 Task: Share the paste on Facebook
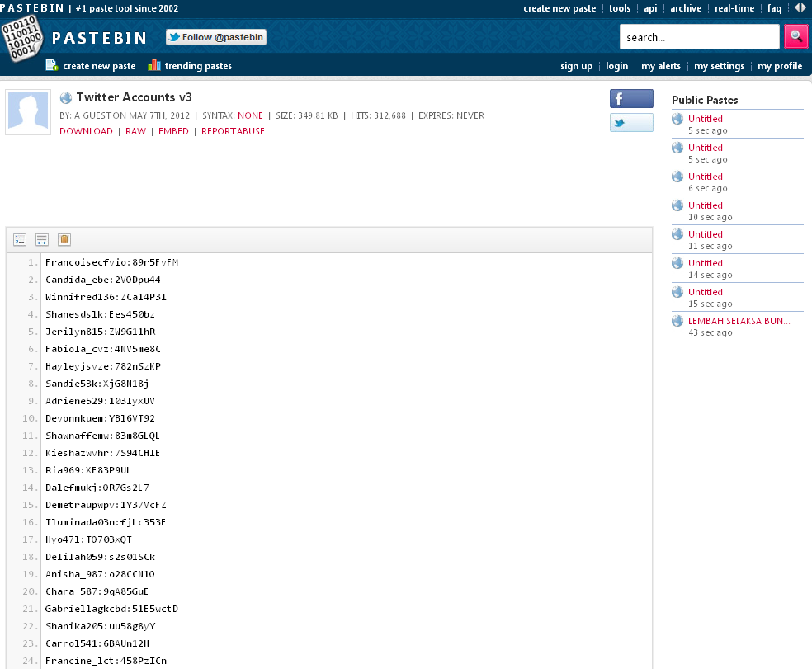click(x=631, y=98)
